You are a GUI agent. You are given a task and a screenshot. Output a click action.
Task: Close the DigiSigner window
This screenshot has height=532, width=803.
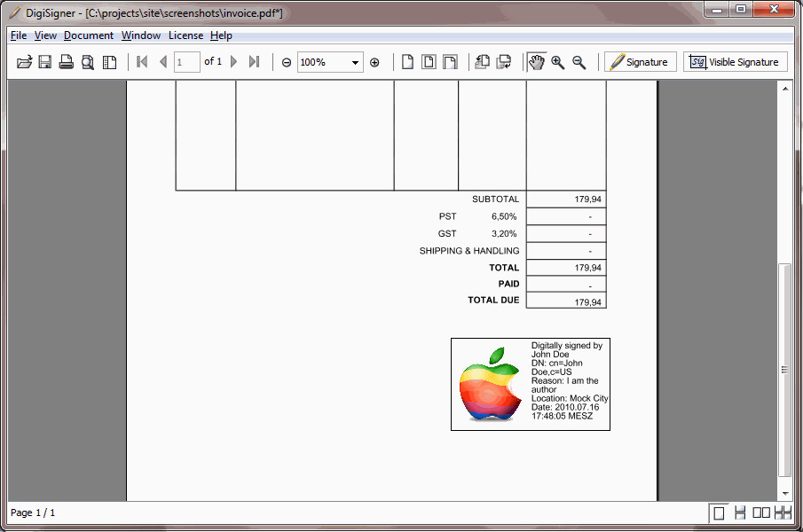774,9
